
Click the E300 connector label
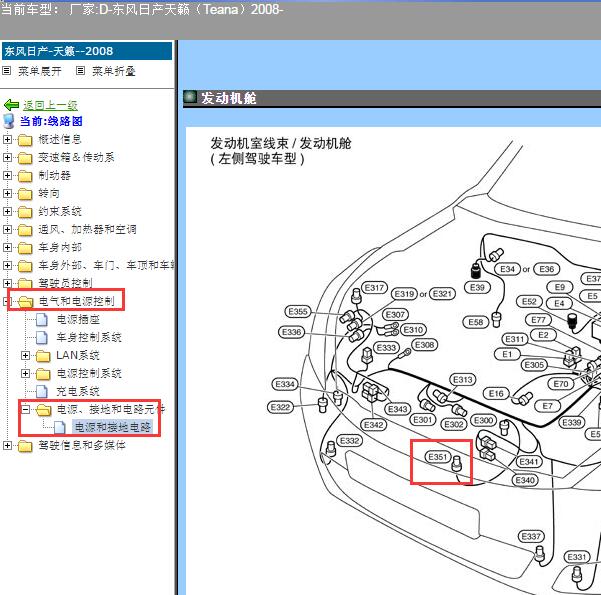[x=484, y=420]
